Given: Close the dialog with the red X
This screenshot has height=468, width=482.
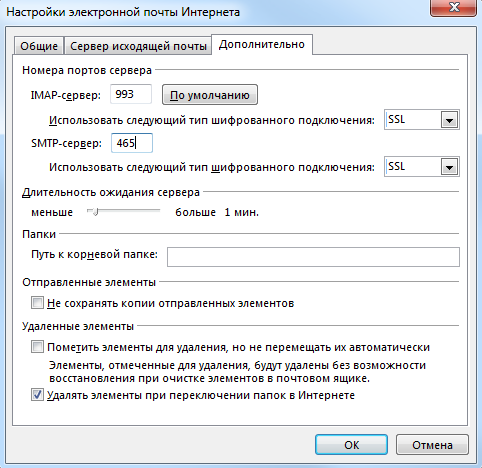Looking at the screenshot, I should click(x=454, y=8).
